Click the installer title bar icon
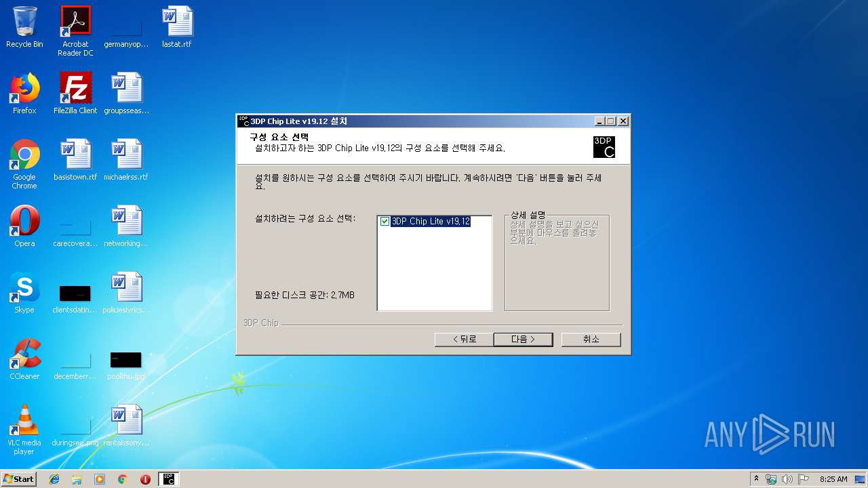The width and height of the screenshot is (868, 488). coord(244,121)
